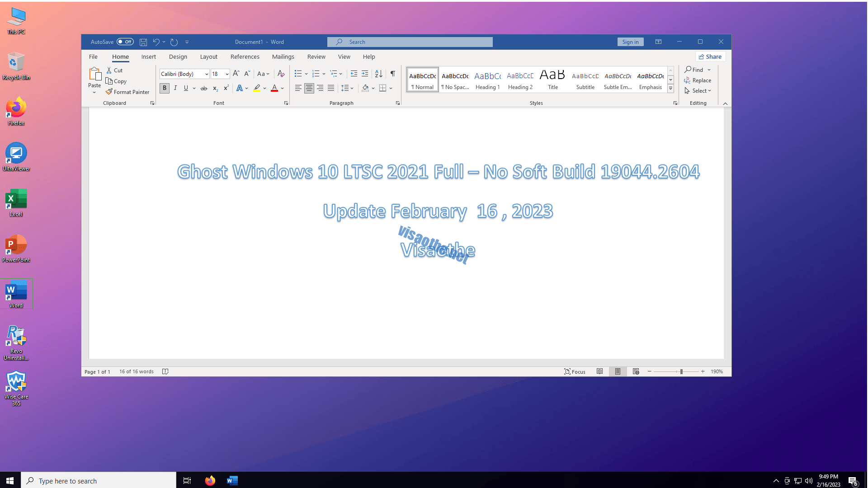Increase font size with Grow Font
The height and width of the screenshot is (488, 868).
tap(236, 74)
